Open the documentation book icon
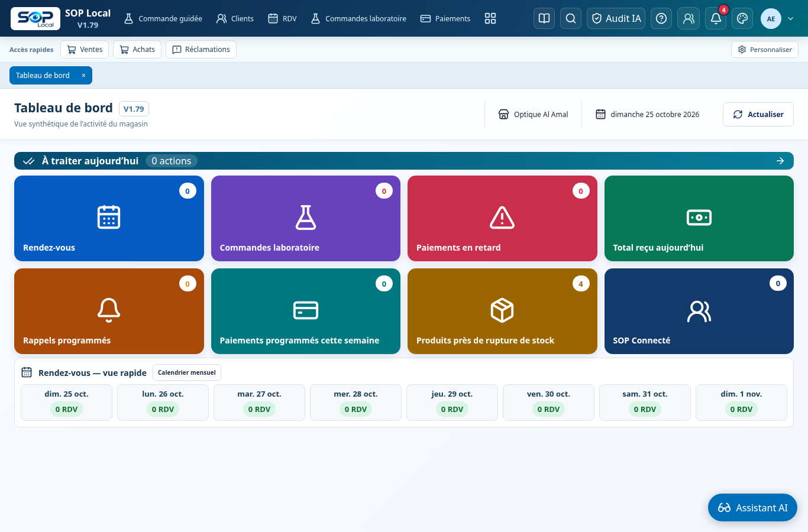The height and width of the screenshot is (532, 808). 544,18
